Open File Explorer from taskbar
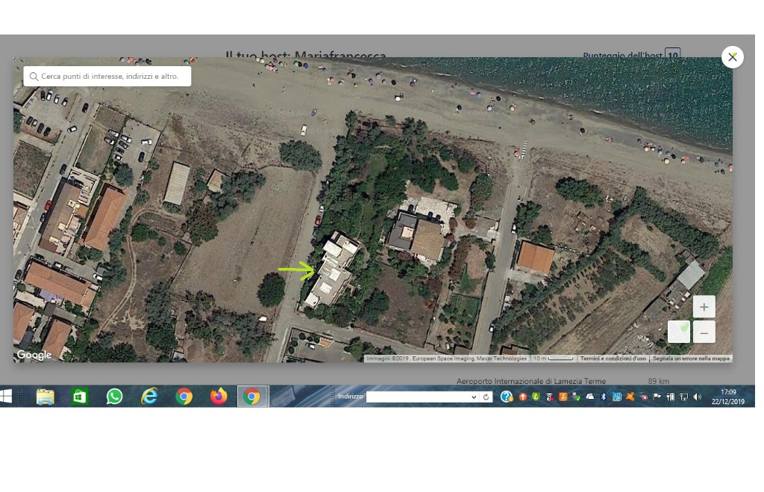Screen dimensions: 764x492 coord(45,397)
